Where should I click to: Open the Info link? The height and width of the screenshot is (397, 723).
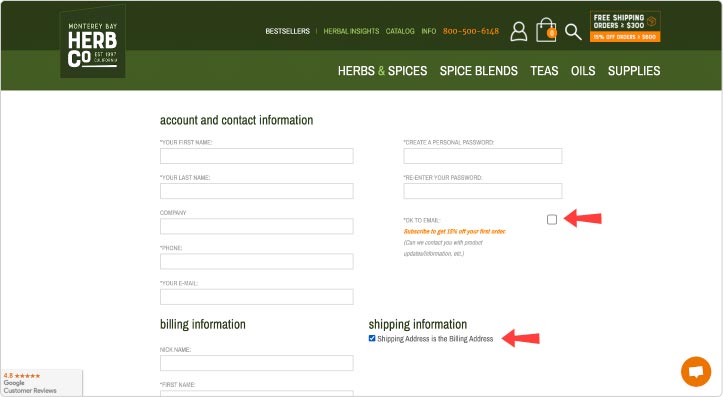point(429,31)
